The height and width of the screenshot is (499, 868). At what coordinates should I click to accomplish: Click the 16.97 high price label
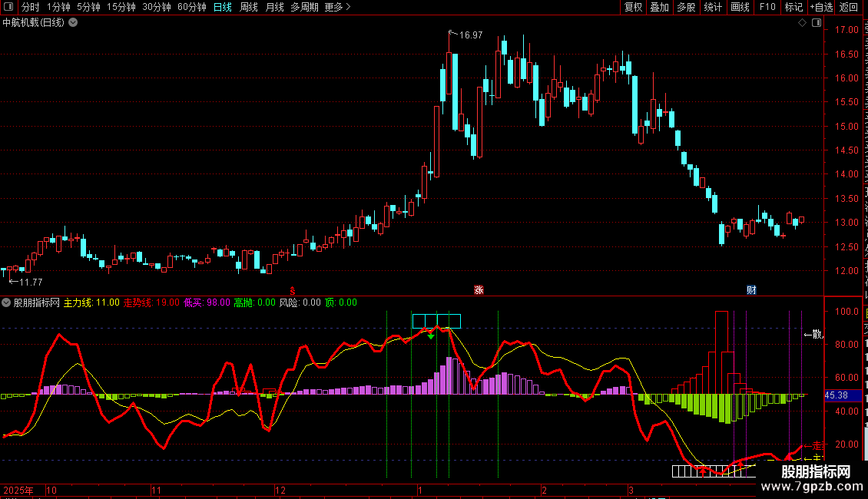(x=471, y=35)
